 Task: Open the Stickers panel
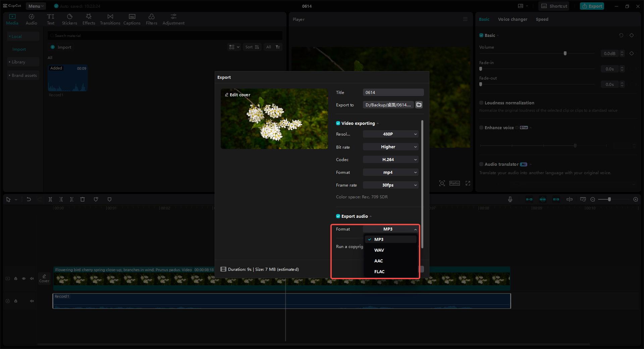point(69,19)
